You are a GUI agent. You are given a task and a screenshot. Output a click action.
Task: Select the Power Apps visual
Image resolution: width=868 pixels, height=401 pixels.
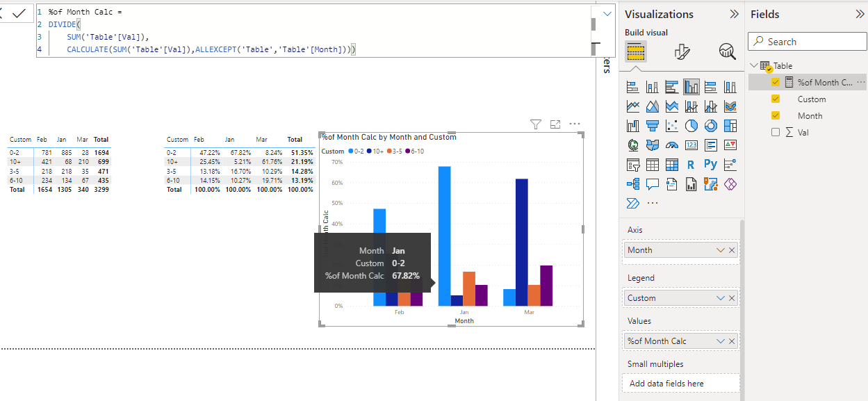click(x=730, y=184)
